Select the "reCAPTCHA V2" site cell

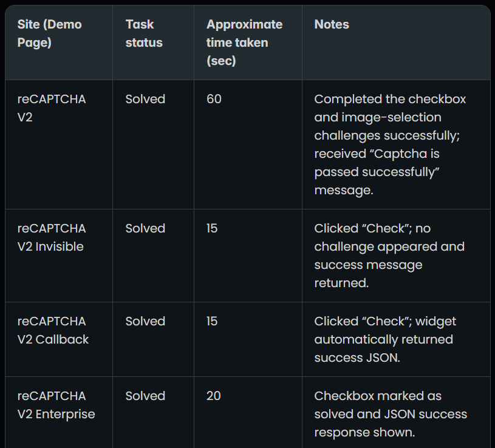coord(52,108)
